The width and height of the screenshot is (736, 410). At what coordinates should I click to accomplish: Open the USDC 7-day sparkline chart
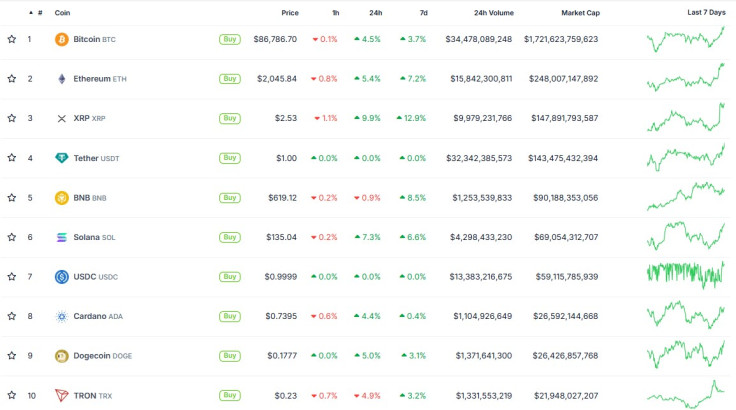(x=686, y=275)
